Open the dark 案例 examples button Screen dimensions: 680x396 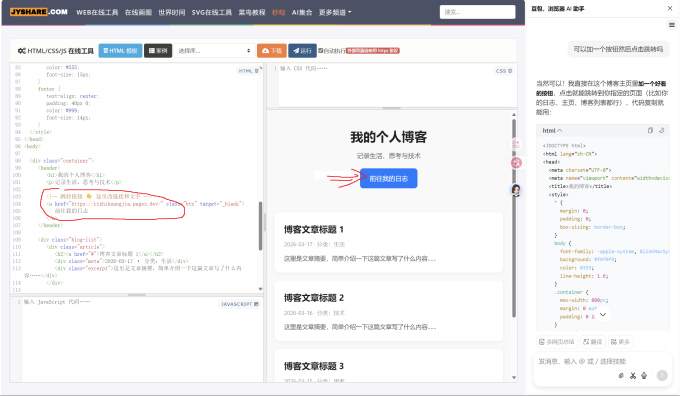click(x=158, y=51)
